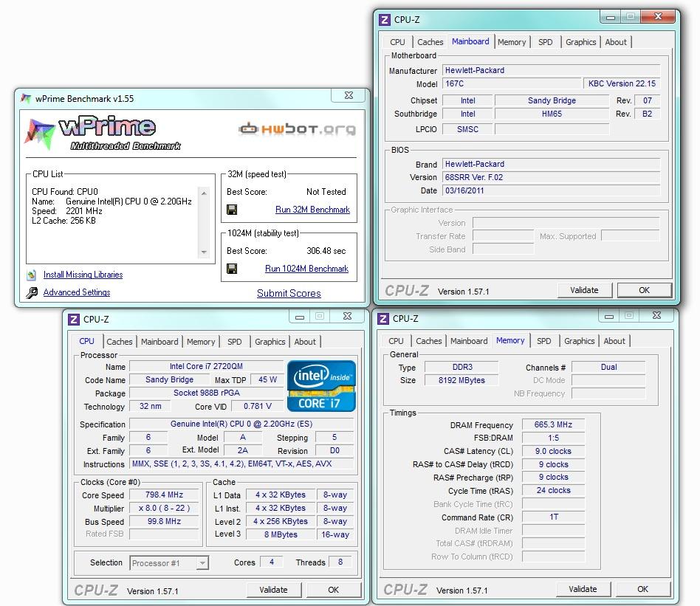
Task: Click the Command Rate 1T value
Action: 553,517
